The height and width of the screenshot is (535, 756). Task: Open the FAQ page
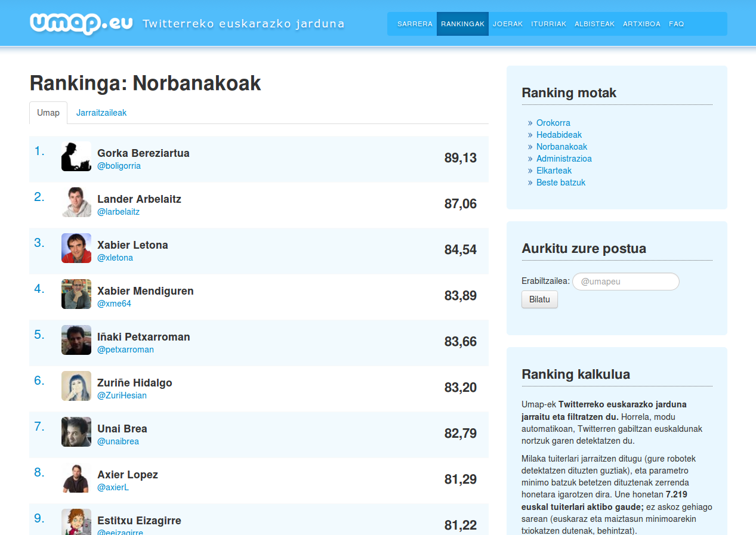click(676, 24)
